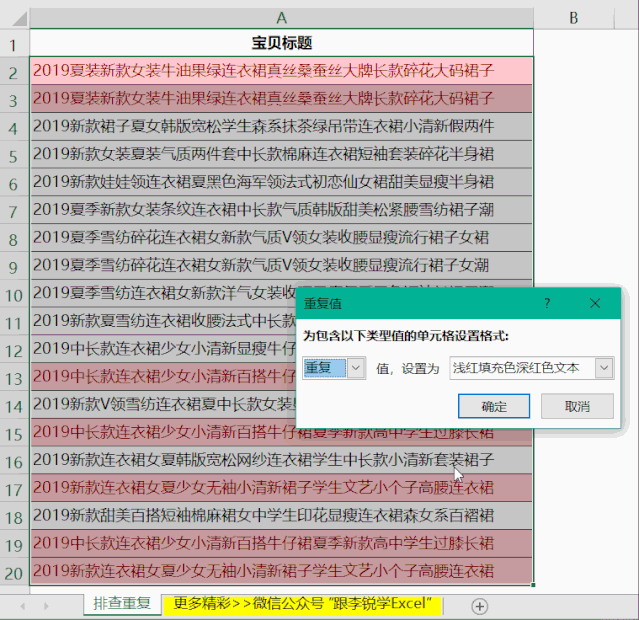Click the 确定 button in the dialog
Image resolution: width=639 pixels, height=620 pixels.
[x=494, y=406]
